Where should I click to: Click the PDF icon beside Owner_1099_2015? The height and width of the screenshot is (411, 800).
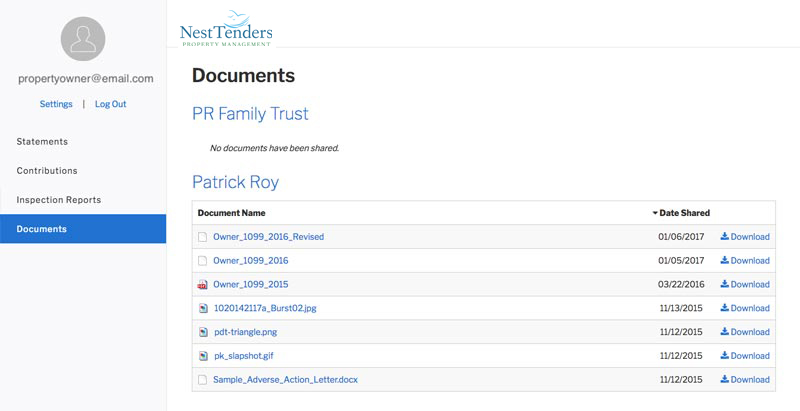[x=202, y=284]
